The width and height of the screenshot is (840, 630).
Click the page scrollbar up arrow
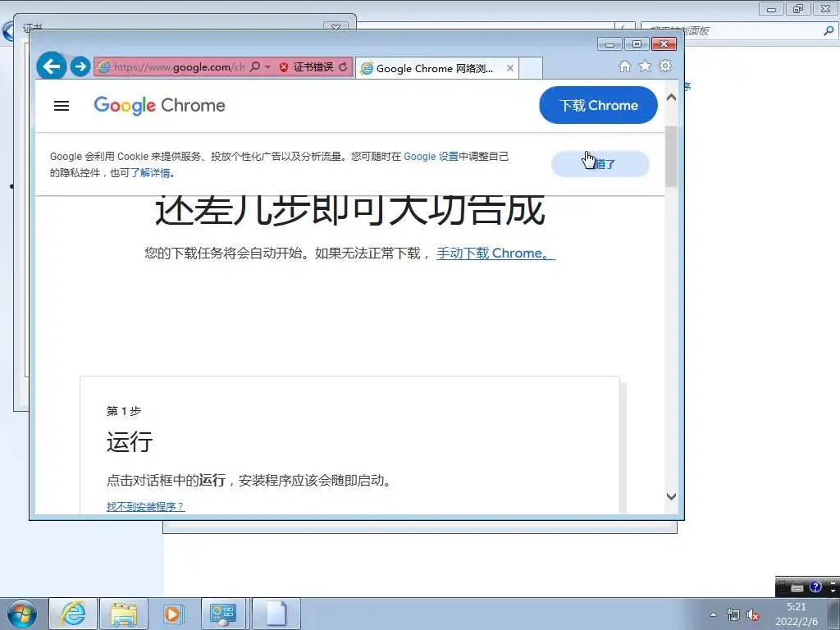[x=671, y=98]
